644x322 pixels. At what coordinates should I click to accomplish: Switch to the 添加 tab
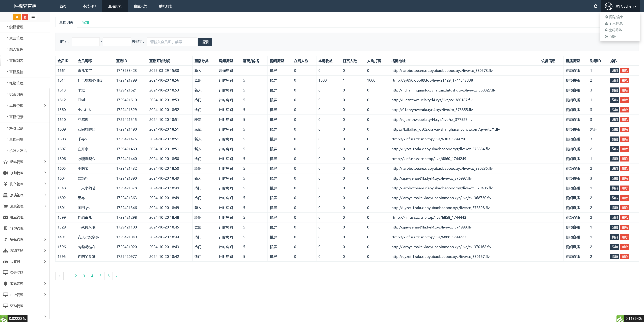pyautogui.click(x=85, y=22)
